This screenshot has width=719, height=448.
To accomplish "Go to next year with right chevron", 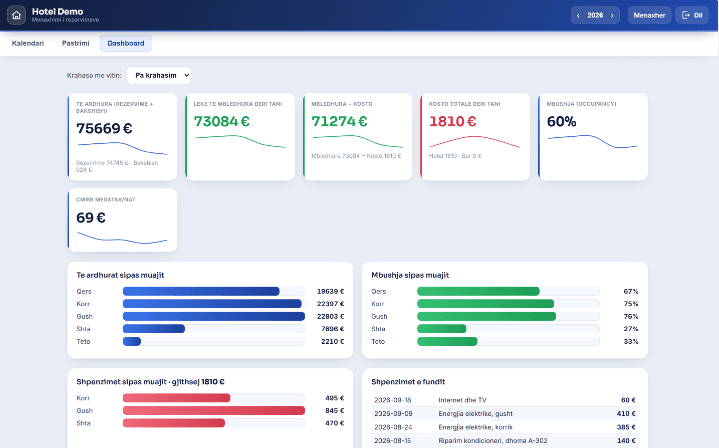I will click(612, 15).
